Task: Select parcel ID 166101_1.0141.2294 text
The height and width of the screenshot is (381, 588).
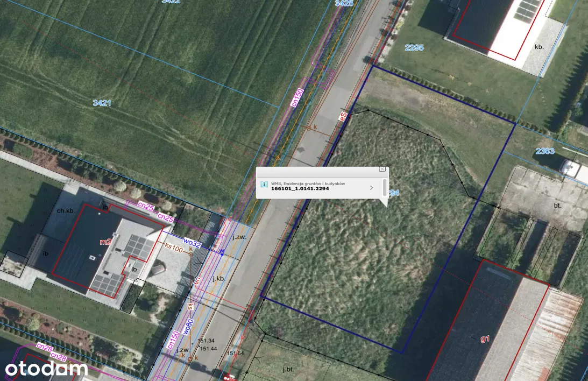Action: coord(300,189)
